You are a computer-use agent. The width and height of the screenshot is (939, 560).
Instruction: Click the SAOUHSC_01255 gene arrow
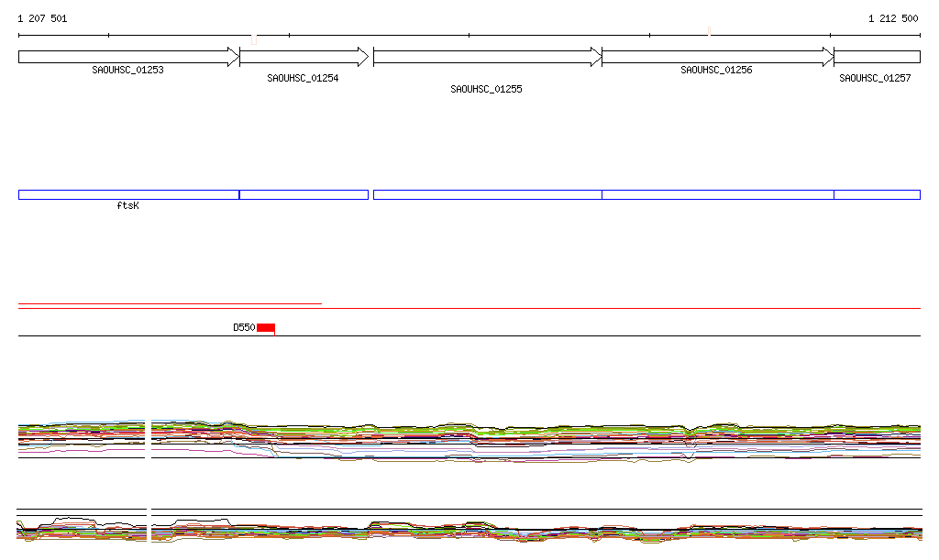[x=487, y=57]
